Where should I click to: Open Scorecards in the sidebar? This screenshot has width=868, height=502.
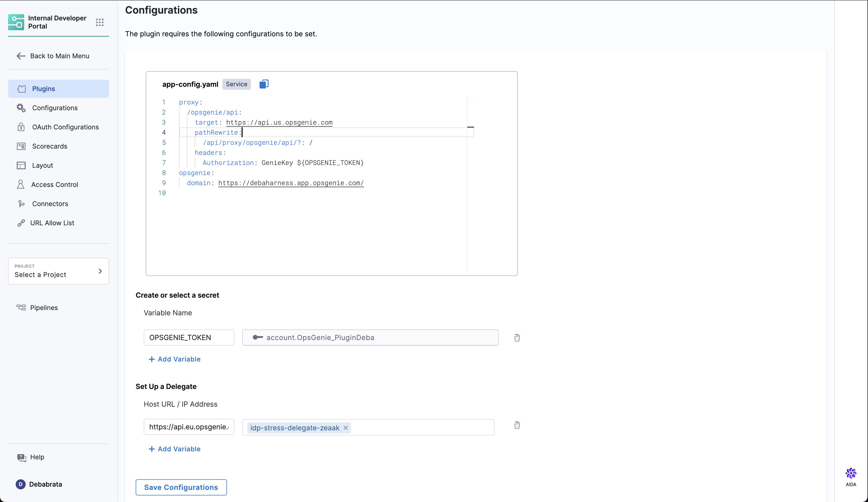50,146
